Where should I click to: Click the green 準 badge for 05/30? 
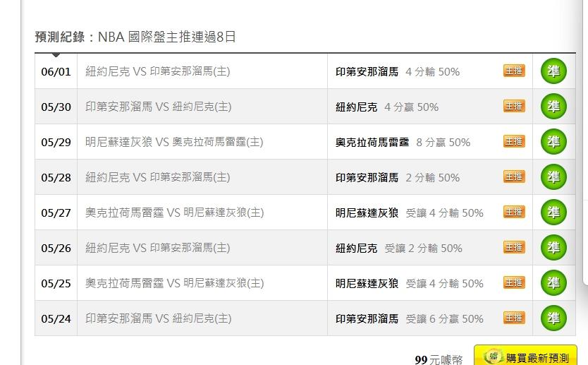(x=553, y=107)
